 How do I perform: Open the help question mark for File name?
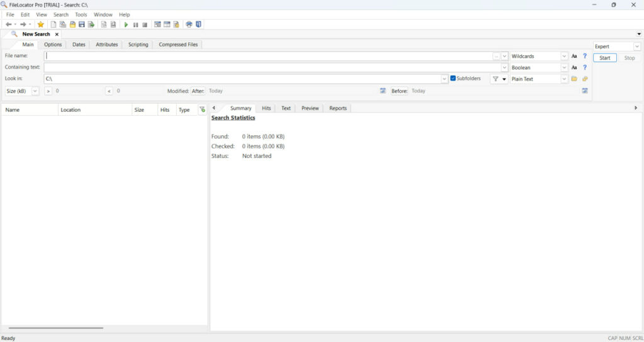585,56
